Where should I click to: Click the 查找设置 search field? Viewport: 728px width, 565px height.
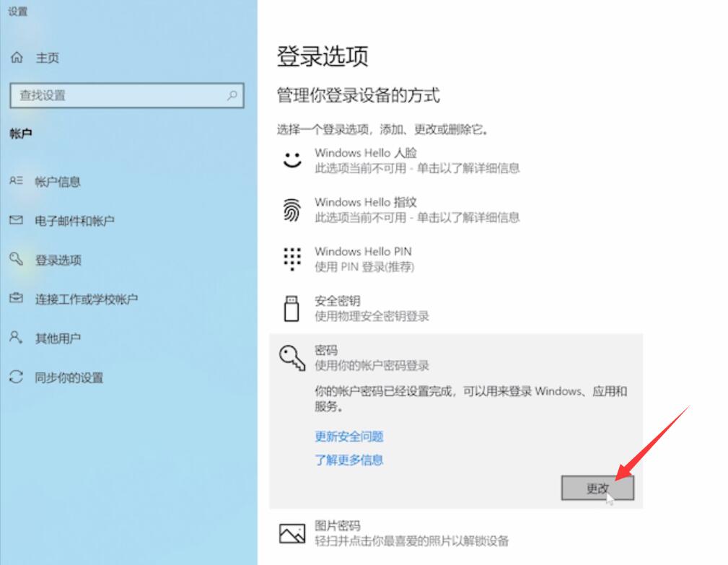pos(127,96)
